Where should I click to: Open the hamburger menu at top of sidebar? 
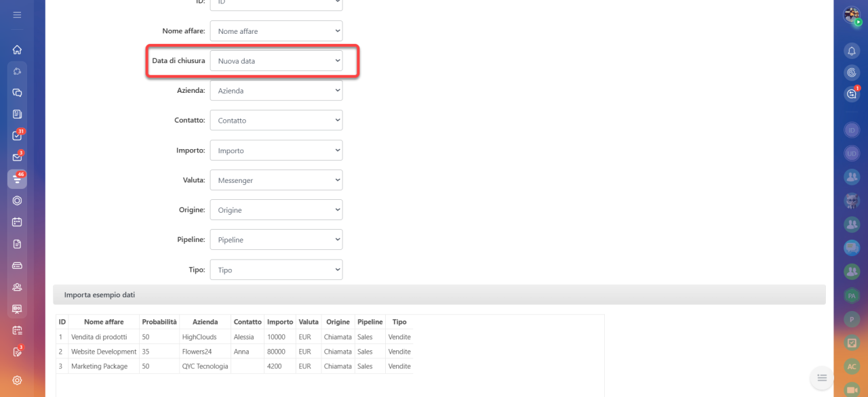pyautogui.click(x=17, y=14)
